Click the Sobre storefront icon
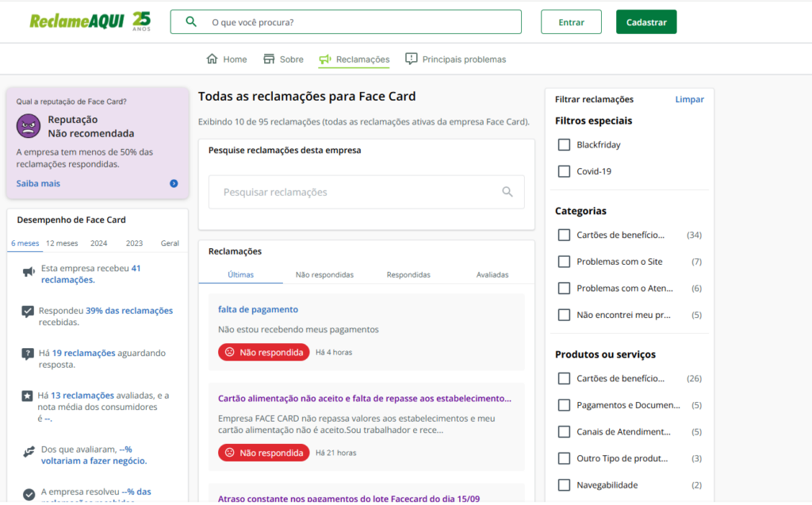This screenshot has width=812, height=505. tap(269, 59)
